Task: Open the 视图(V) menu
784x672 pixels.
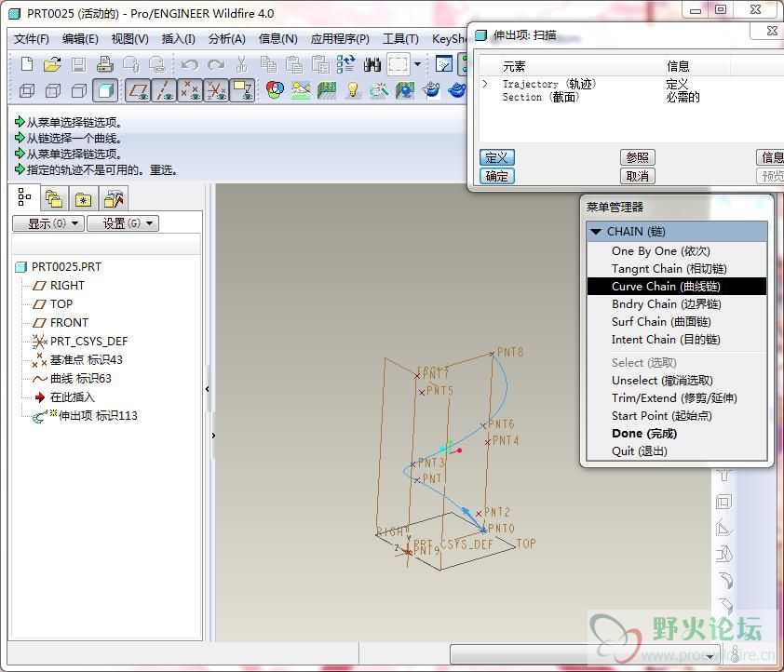Action: (x=130, y=39)
